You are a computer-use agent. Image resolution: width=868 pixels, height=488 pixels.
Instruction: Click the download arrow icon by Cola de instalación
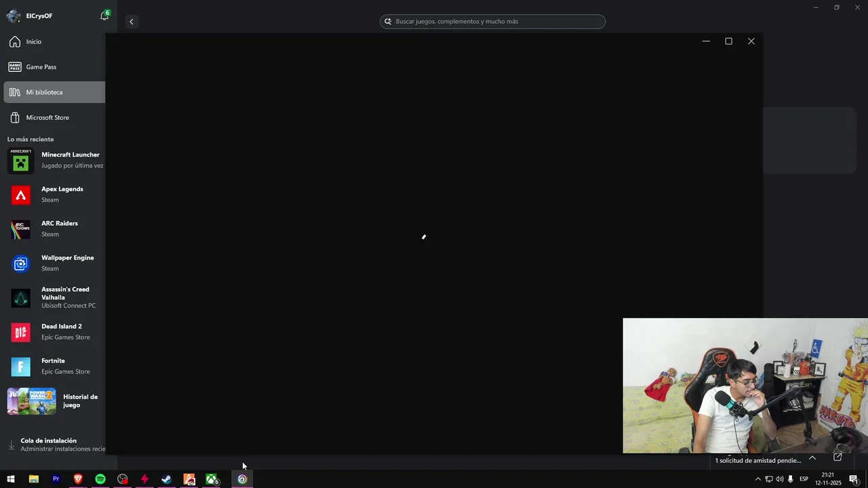tap(11, 445)
